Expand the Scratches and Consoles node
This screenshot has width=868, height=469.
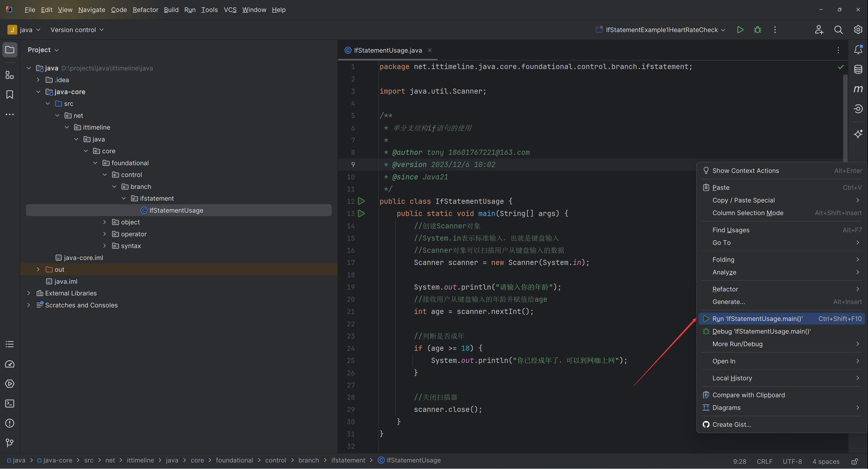point(29,305)
